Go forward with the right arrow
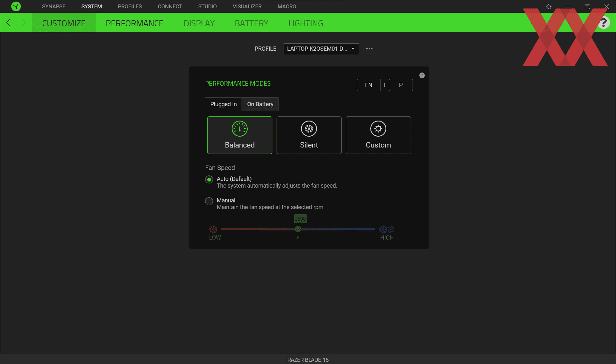 pos(23,22)
